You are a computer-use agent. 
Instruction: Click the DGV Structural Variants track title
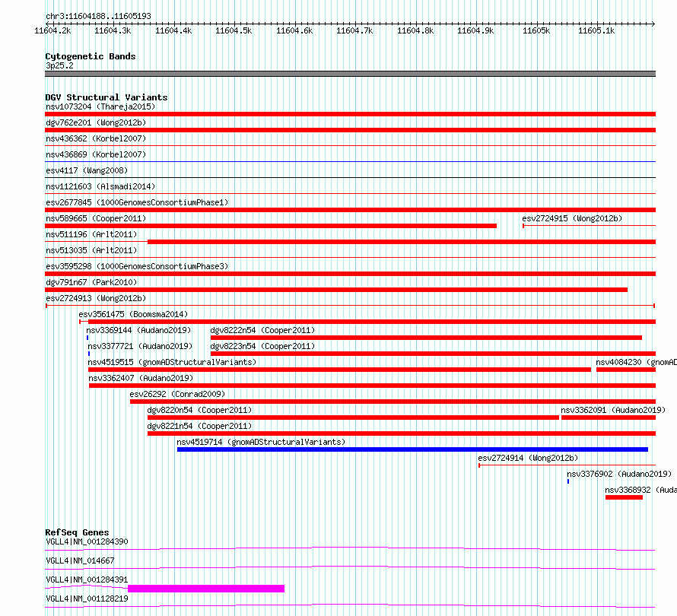click(106, 97)
